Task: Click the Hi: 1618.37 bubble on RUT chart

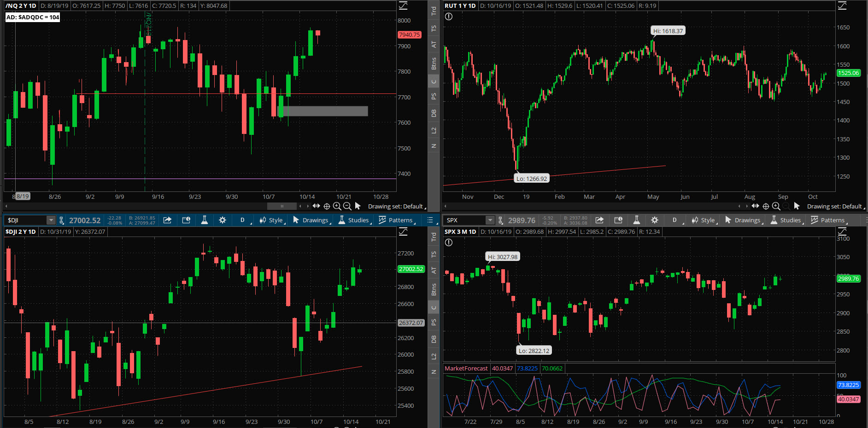Action: tap(668, 31)
